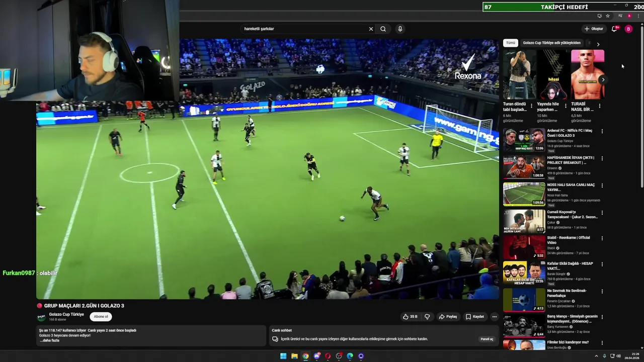The height and width of the screenshot is (362, 644).
Task: Dislike the video with thumbs-down icon
Action: 427,317
